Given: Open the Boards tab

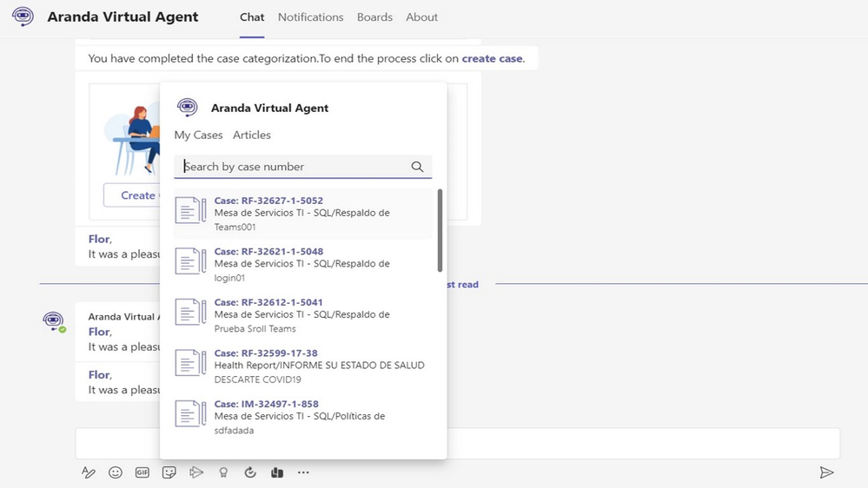Looking at the screenshot, I should [374, 17].
